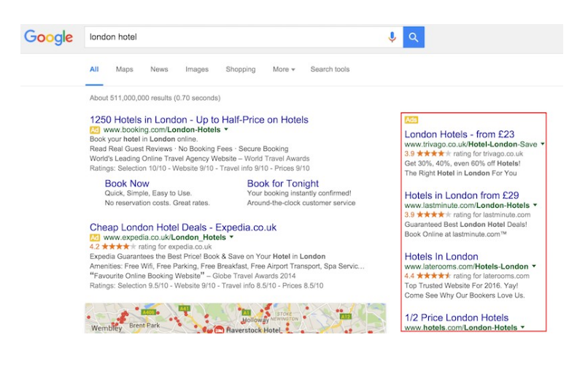Click the Haverstock Hotel map marker
Screen dimensions: 588x367
[x=219, y=330]
